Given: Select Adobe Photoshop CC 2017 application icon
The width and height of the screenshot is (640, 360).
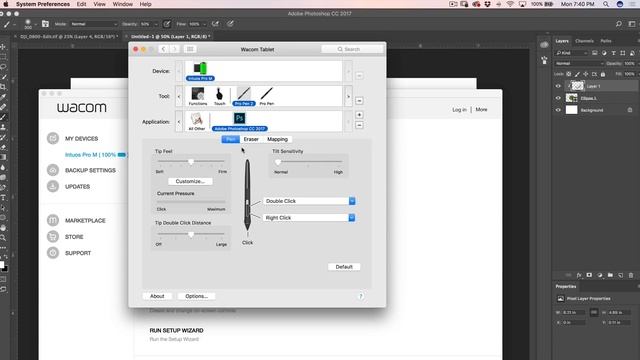Looking at the screenshot, I should (x=240, y=118).
